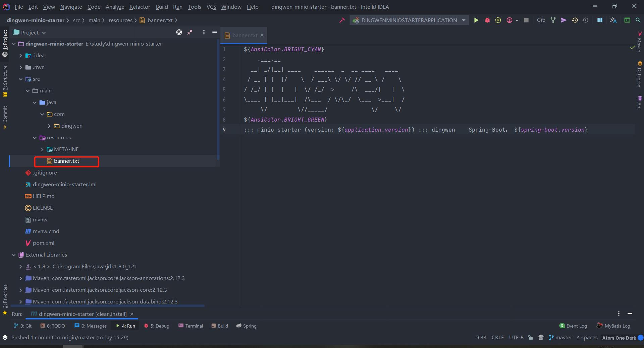
Task: Open the profiler run icon
Action: [509, 20]
